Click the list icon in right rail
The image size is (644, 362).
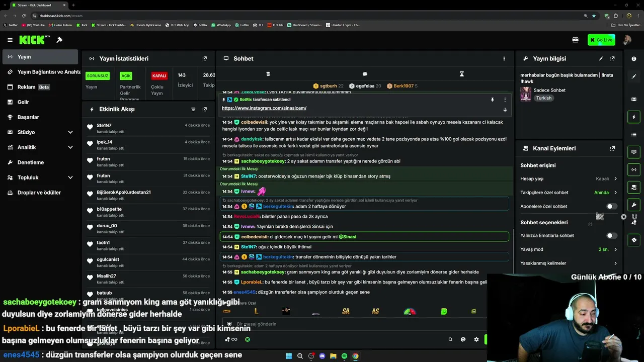pos(634,135)
